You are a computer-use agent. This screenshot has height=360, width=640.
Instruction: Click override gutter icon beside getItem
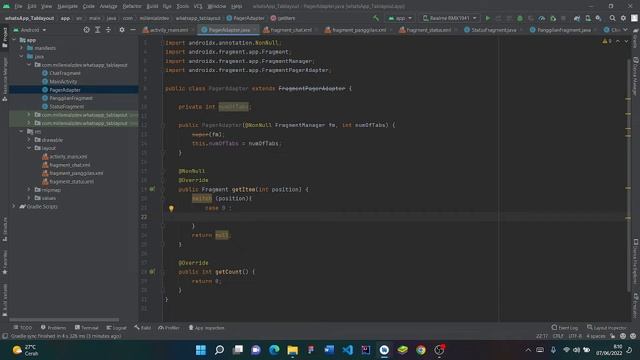tap(152, 189)
